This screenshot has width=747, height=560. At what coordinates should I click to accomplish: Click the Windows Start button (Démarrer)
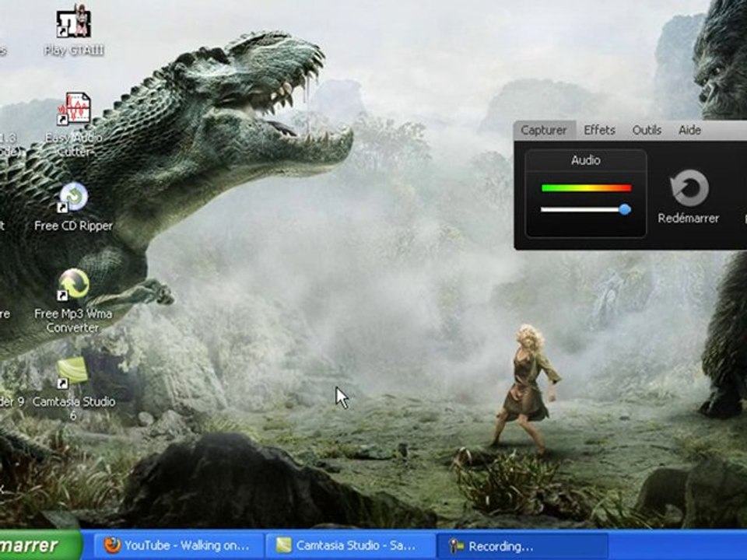point(40,545)
